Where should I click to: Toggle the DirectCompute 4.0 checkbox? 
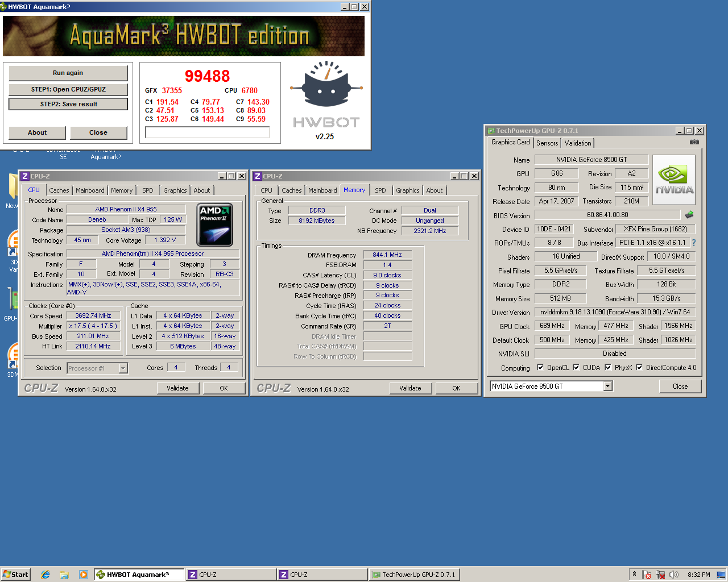(639, 367)
